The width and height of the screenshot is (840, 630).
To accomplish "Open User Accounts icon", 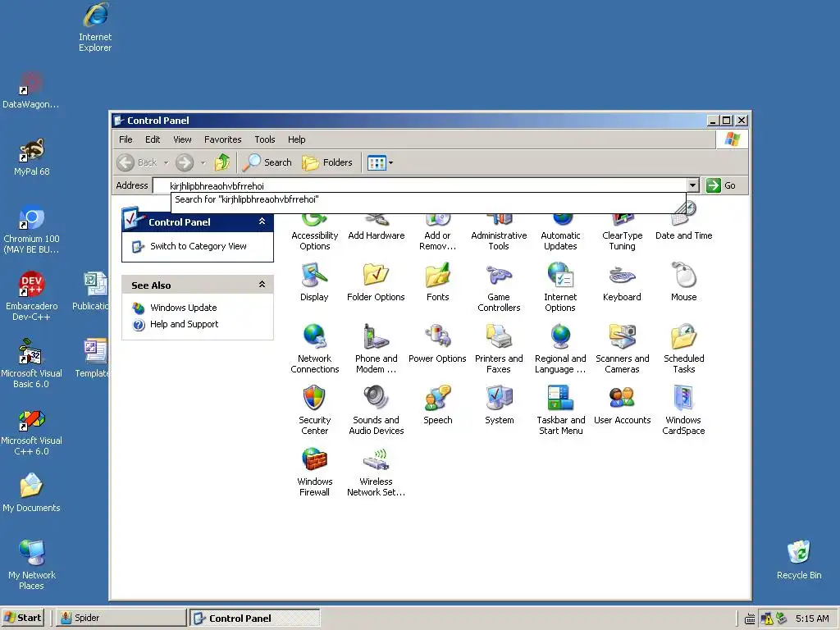I will coord(622,405).
